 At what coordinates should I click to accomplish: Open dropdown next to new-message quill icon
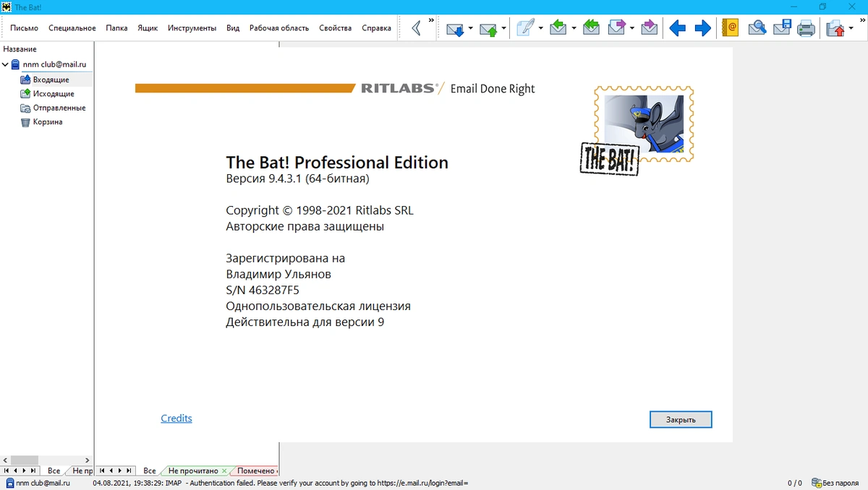tap(540, 29)
